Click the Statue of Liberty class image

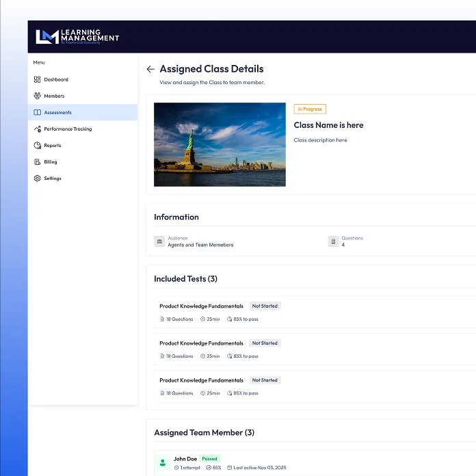point(220,144)
